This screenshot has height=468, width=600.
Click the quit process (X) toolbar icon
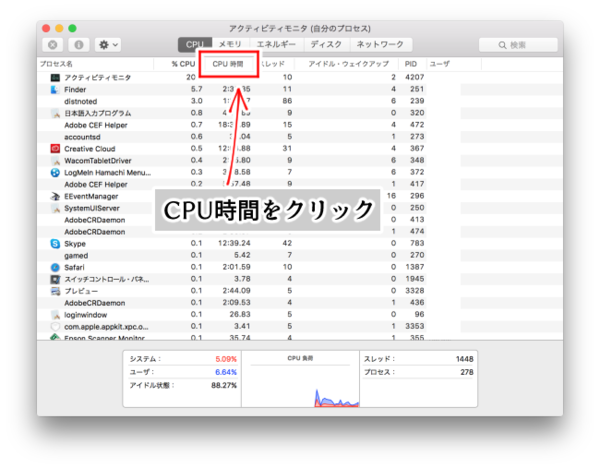pos(53,45)
